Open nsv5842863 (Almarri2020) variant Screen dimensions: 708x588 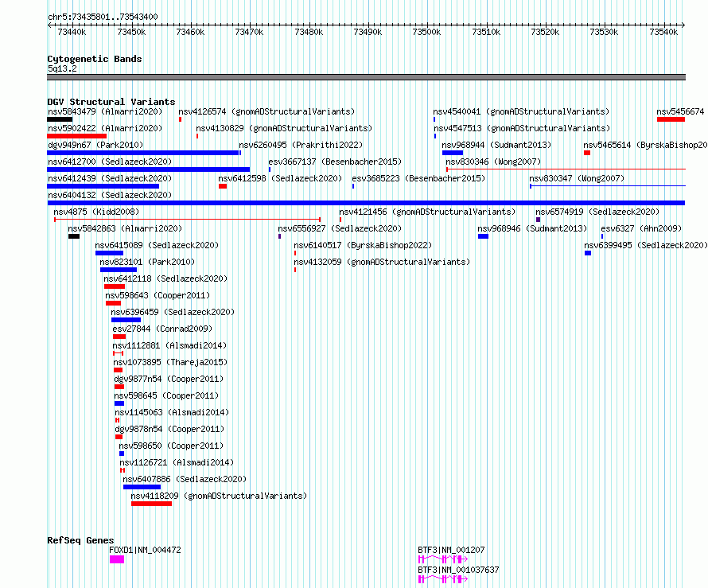click(125, 228)
